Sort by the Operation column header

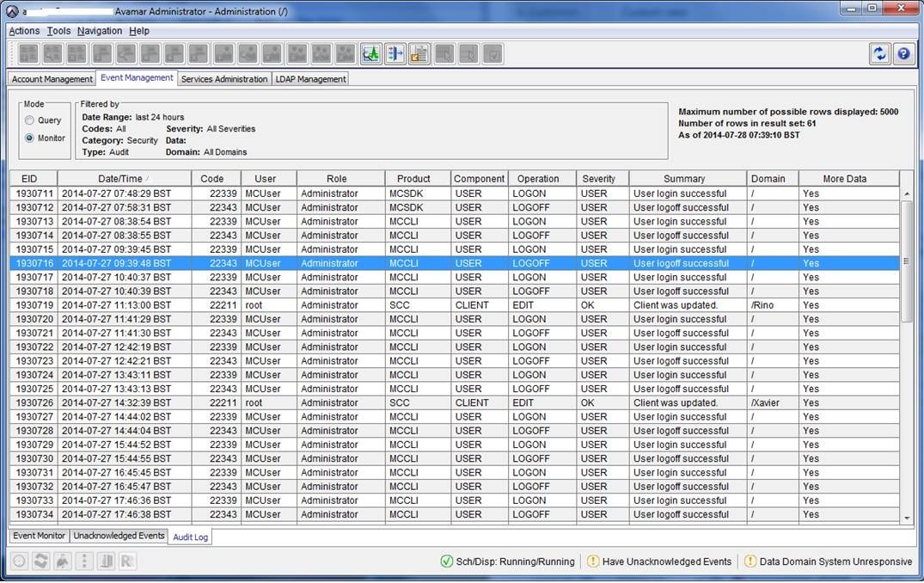(542, 179)
